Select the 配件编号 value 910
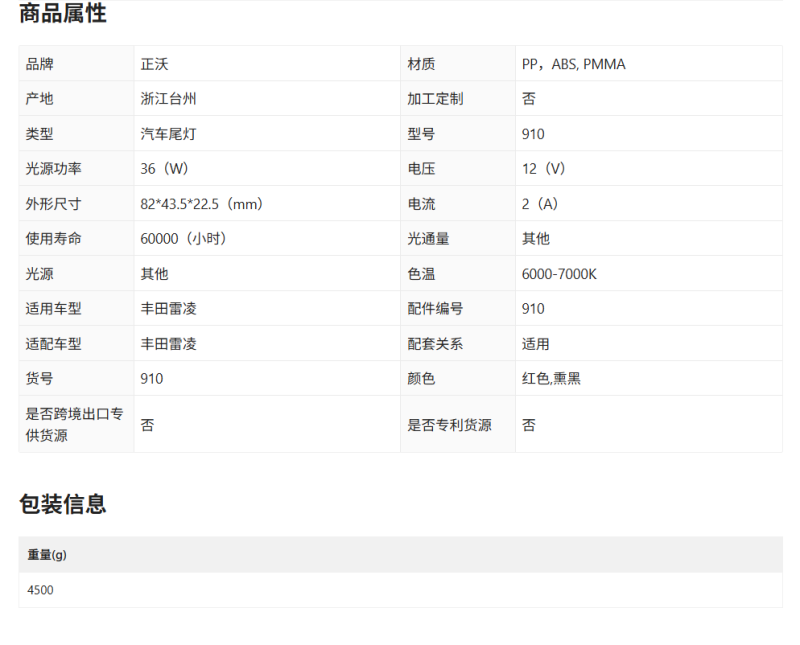This screenshot has height=645, width=800. pyautogui.click(x=533, y=309)
